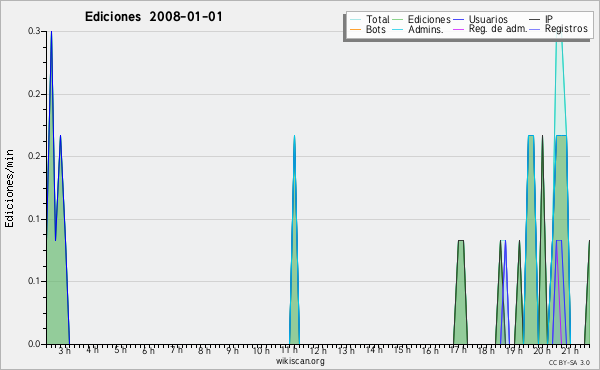Click the "3 h" x-axis label
Viewport: 600px width, 370px height.
pos(64,350)
